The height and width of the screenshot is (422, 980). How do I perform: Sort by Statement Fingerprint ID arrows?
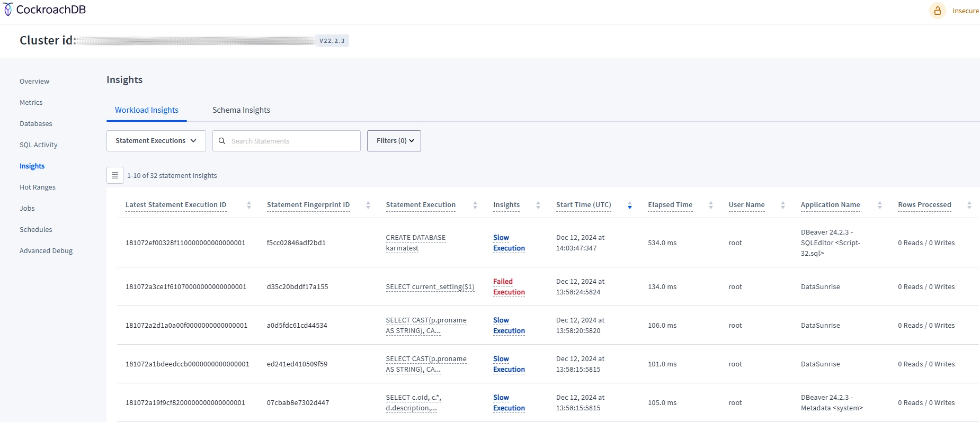368,205
